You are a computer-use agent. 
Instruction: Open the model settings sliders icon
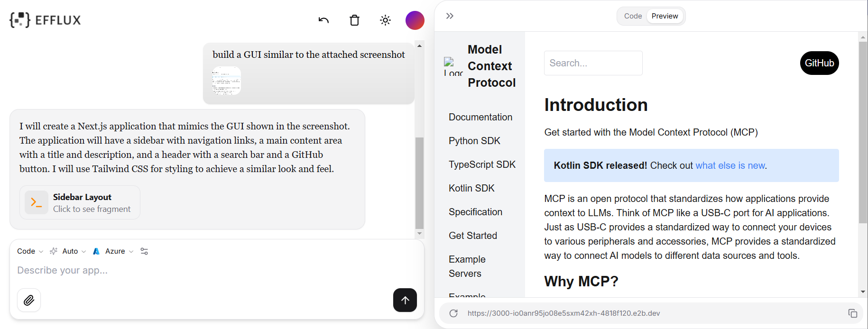(144, 251)
